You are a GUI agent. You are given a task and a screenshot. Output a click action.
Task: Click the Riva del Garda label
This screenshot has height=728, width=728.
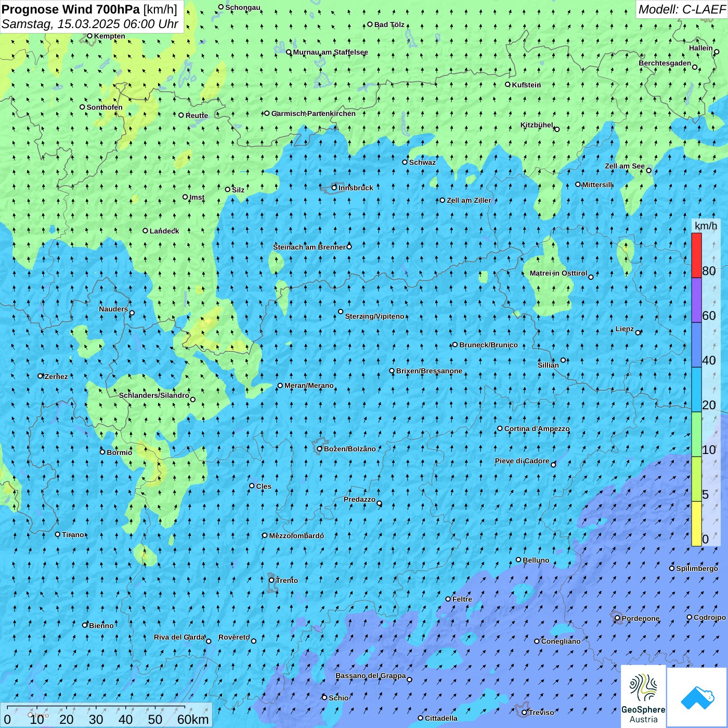pos(179,637)
